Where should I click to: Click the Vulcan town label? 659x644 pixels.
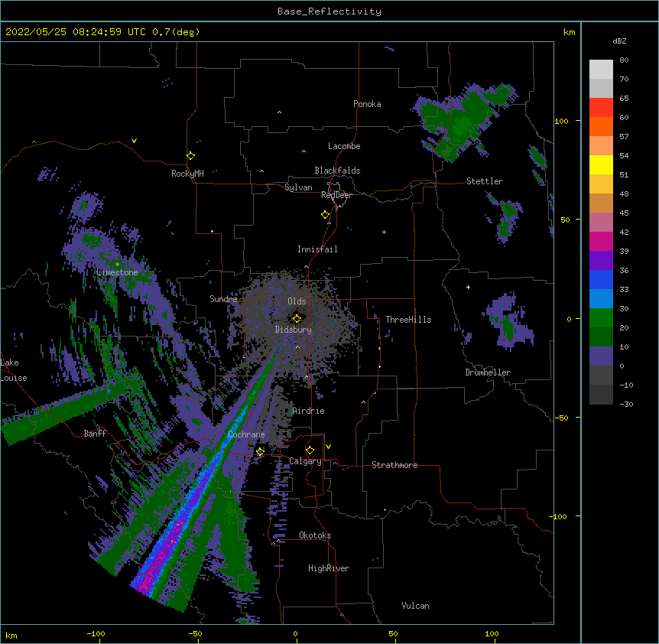[415, 606]
